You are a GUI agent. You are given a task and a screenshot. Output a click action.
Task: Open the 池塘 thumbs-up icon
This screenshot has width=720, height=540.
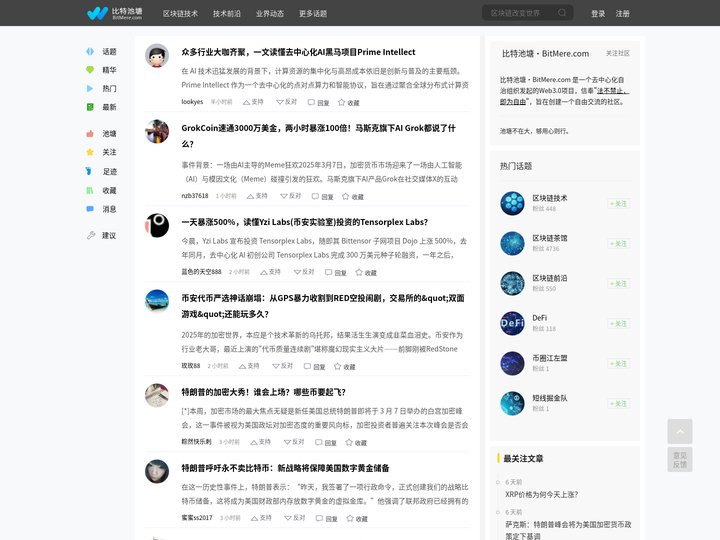[90, 134]
